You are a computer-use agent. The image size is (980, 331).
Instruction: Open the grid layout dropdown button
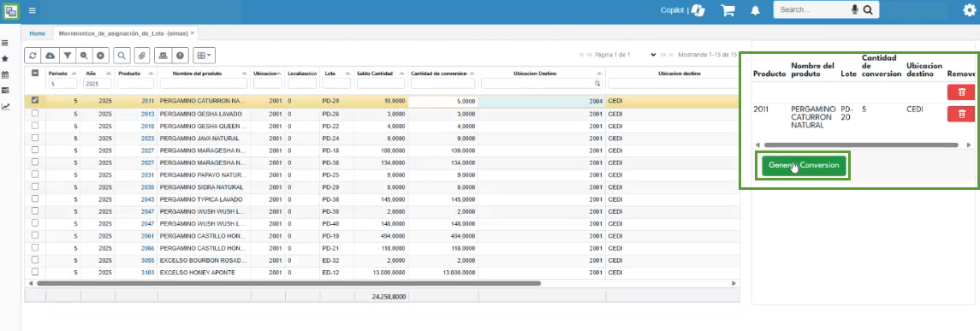point(204,56)
